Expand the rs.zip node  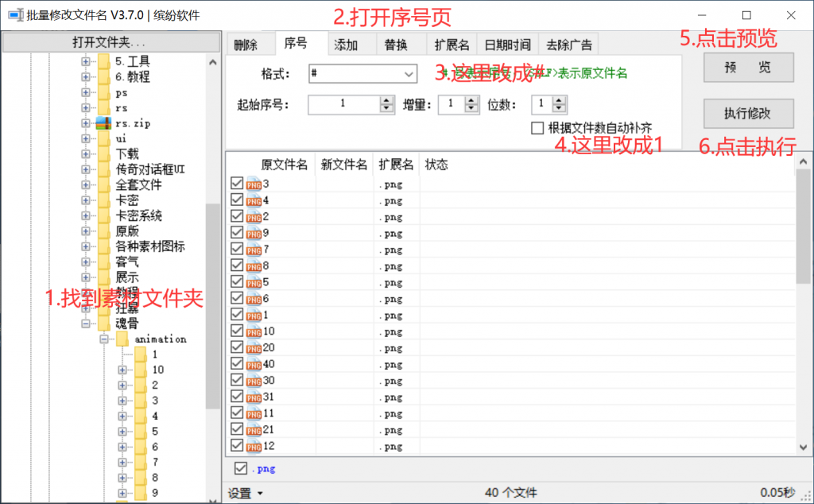[x=86, y=123]
